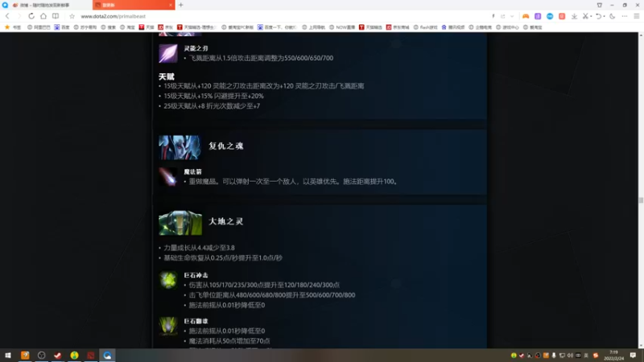Screen dimensions: 644x362
Task: Open the orange app on taskbar
Action: tap(25, 356)
